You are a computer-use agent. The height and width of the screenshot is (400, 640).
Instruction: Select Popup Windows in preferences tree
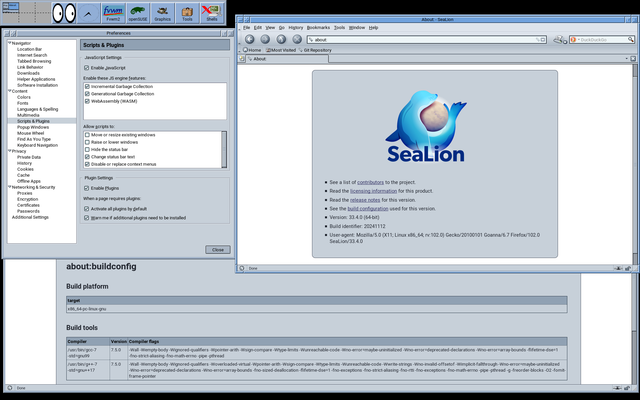click(33, 127)
